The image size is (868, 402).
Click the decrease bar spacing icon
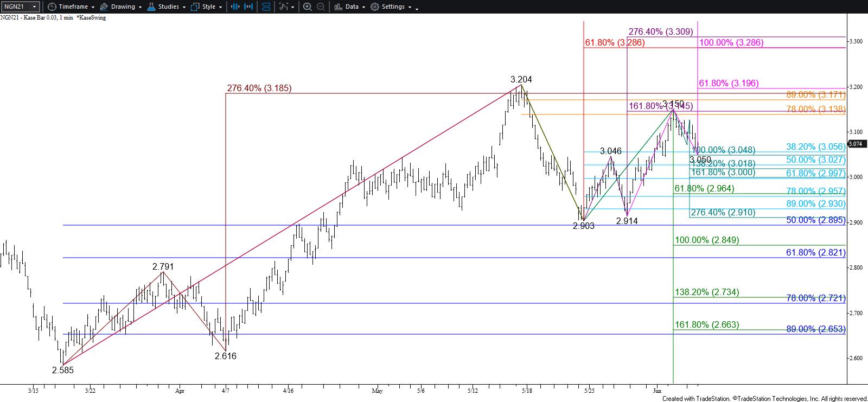click(235, 7)
